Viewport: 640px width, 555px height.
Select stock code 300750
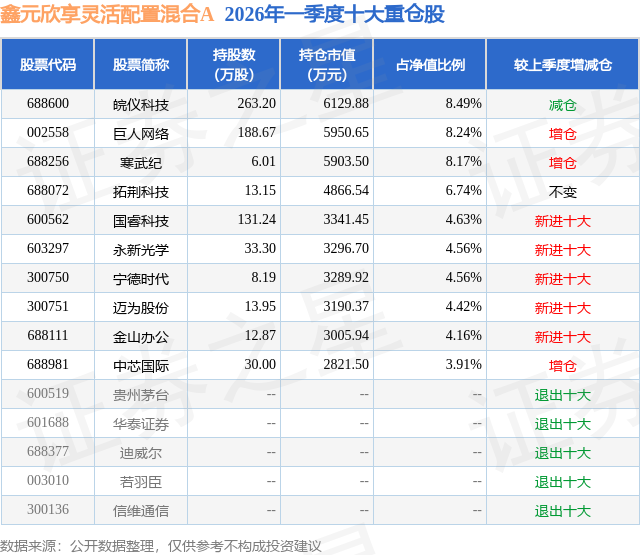coord(48,278)
